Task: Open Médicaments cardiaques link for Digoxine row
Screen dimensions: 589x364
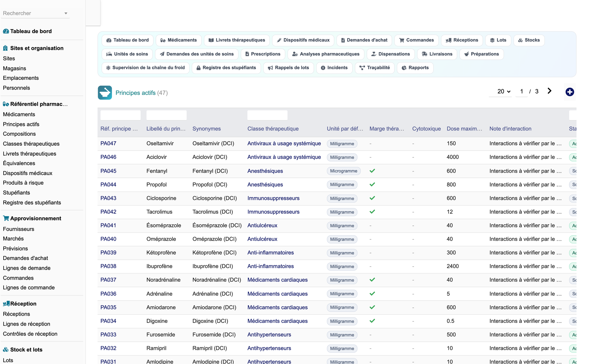Action: (278, 321)
